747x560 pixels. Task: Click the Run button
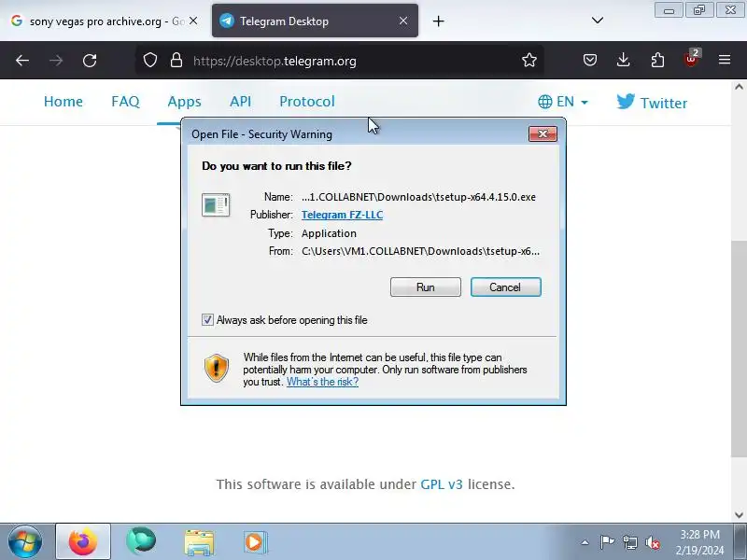(x=426, y=287)
